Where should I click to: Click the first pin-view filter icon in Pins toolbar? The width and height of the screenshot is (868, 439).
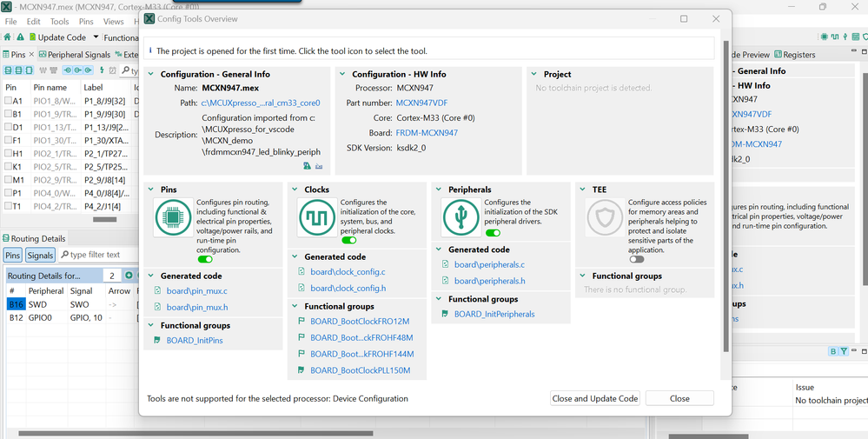tap(9, 70)
